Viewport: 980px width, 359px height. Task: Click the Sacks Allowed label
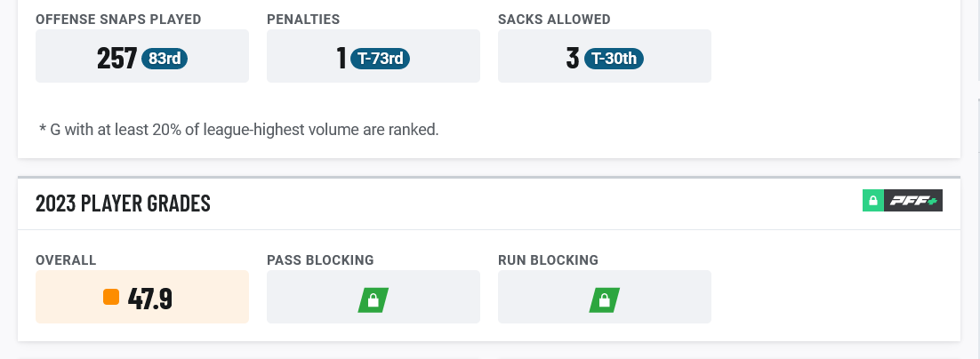pyautogui.click(x=554, y=20)
